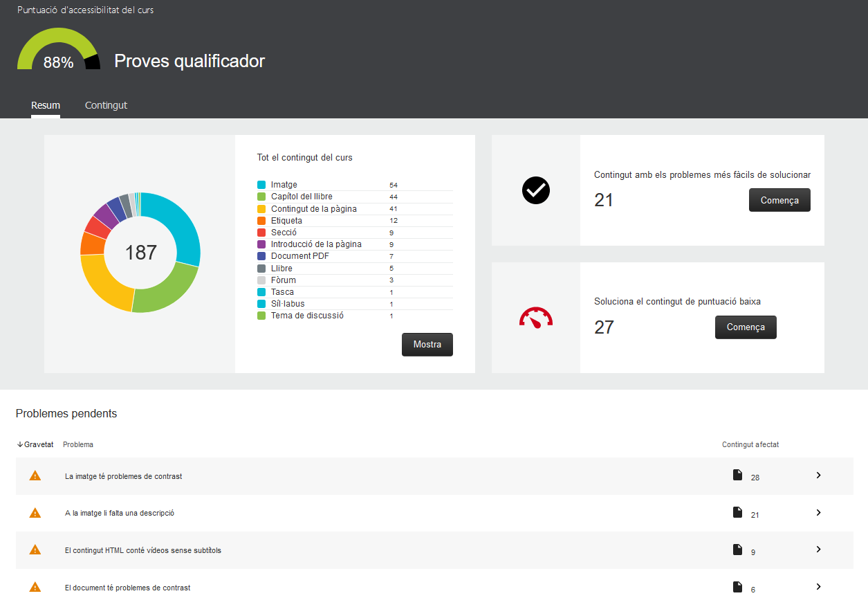This screenshot has width=868, height=598.
Task: Select the Resum tab
Action: [46, 105]
